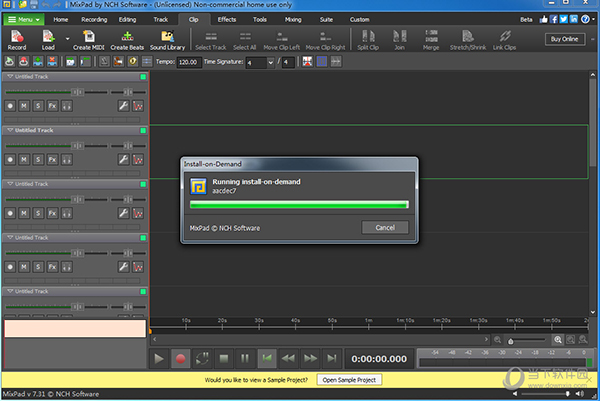Open the Sound Library

167,40
